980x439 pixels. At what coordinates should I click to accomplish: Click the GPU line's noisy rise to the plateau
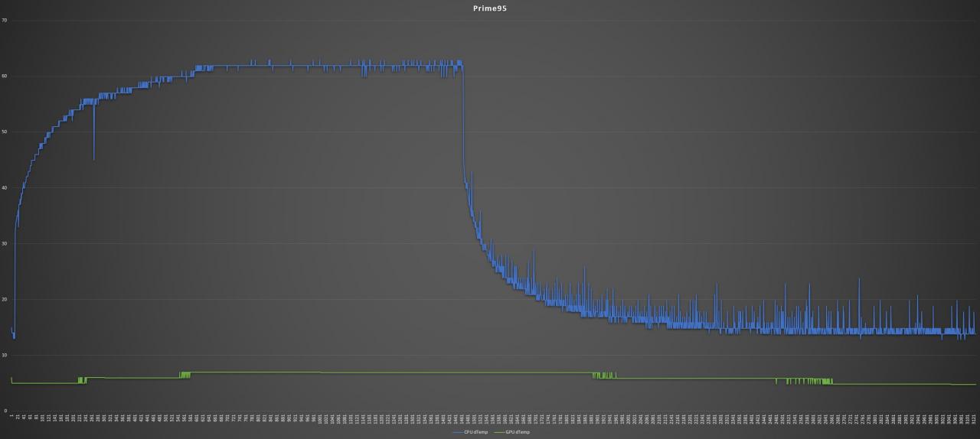185,375
